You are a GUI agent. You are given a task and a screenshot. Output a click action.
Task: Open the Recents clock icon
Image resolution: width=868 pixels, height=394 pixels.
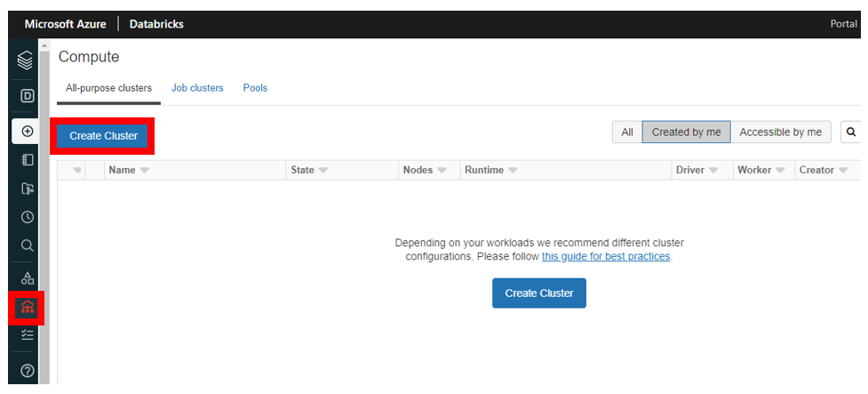tap(28, 217)
